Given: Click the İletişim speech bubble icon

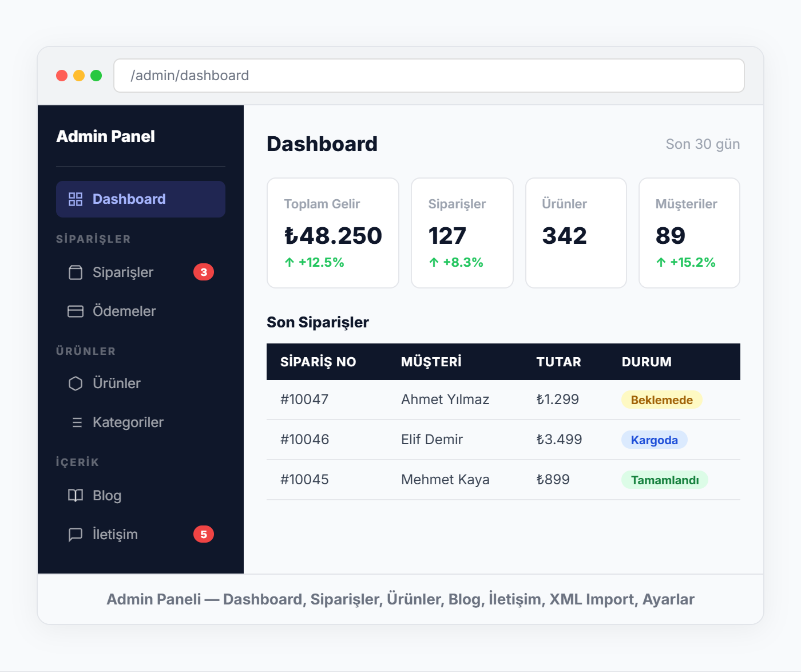Looking at the screenshot, I should [76, 535].
